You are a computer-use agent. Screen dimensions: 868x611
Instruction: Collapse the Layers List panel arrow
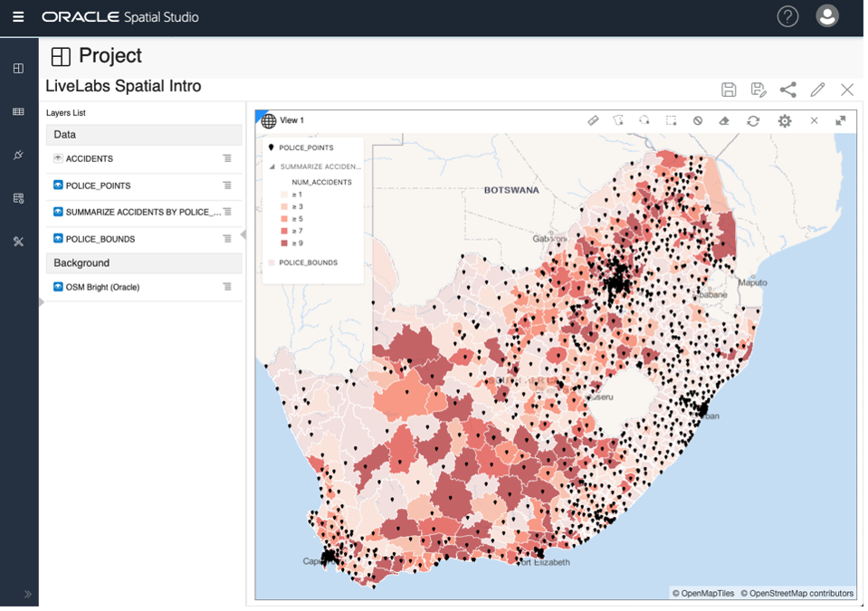point(243,235)
